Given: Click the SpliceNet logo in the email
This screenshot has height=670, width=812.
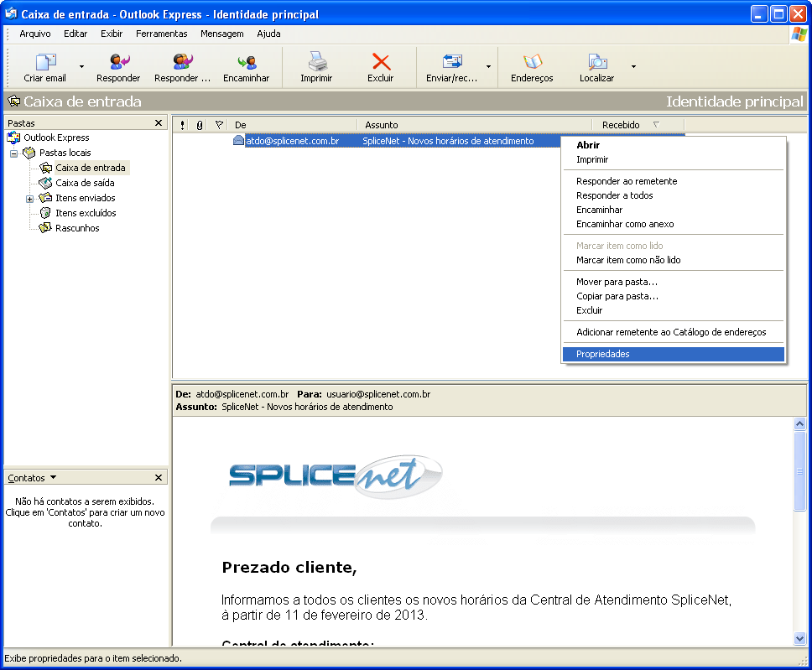Looking at the screenshot, I should (336, 475).
